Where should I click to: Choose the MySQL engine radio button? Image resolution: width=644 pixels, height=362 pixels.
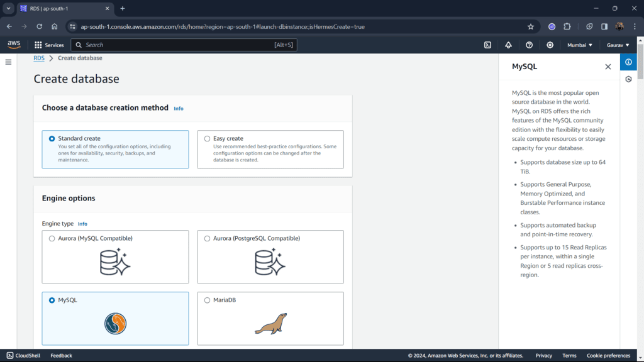click(x=52, y=300)
